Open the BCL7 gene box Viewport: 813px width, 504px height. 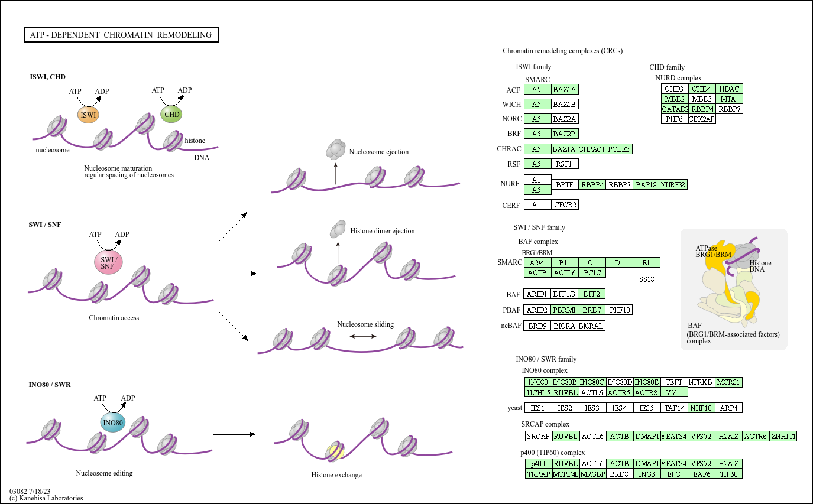click(x=592, y=272)
